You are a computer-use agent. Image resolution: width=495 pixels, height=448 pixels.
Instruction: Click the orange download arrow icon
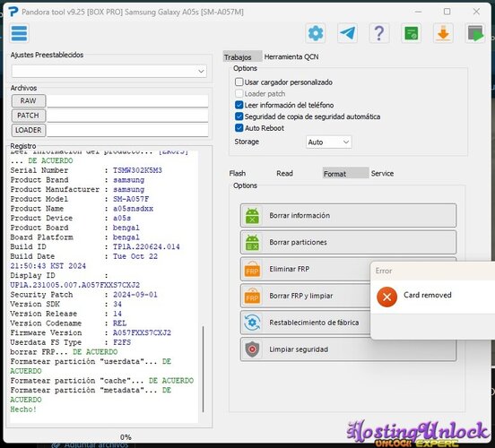click(443, 33)
